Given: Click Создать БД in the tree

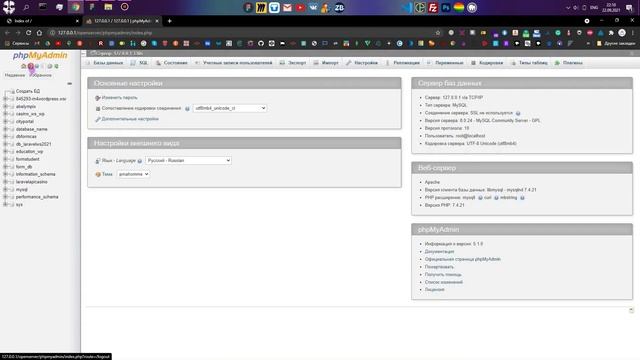Looking at the screenshot, I should tap(28, 91).
